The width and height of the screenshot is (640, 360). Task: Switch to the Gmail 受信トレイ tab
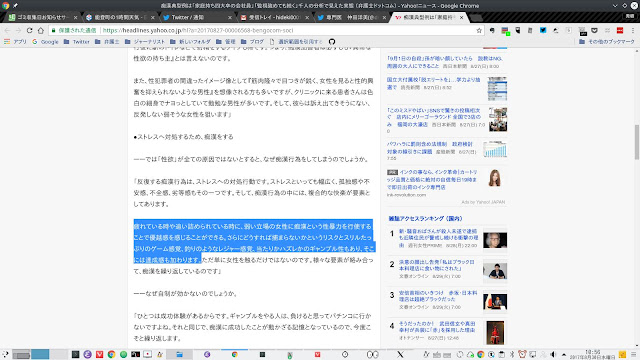[x=274, y=17]
